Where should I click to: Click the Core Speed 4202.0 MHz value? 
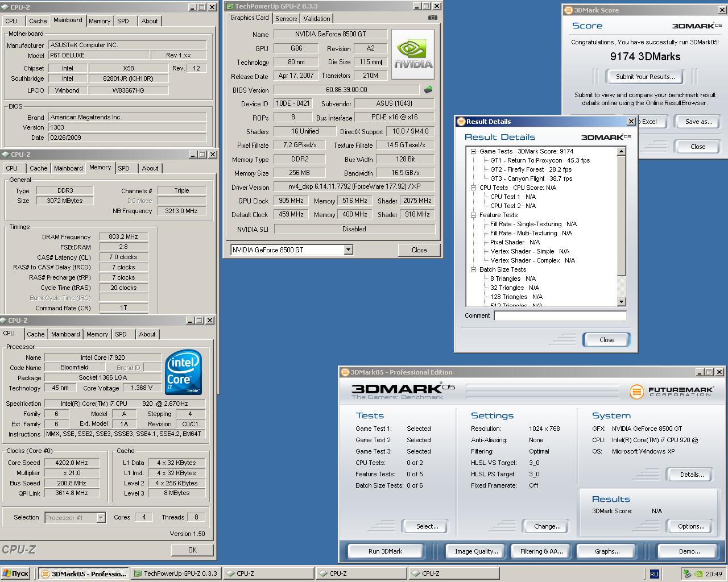point(72,463)
